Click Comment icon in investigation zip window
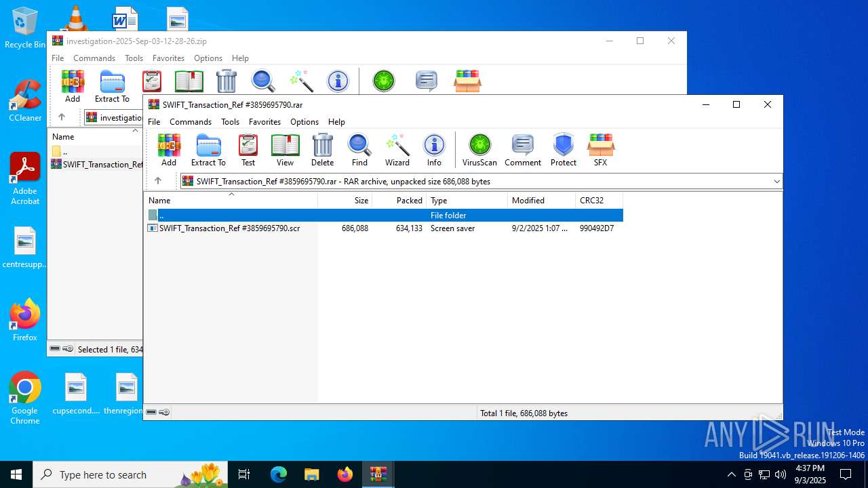The image size is (868, 488). point(426,81)
